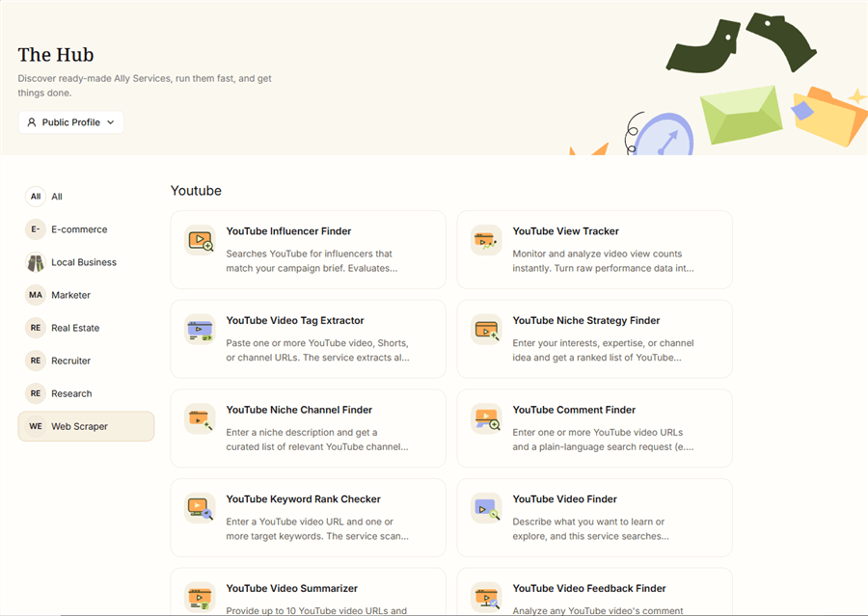Click the YouTube Video Summarizer icon
Image resolution: width=868 pixels, height=616 pixels.
[200, 597]
